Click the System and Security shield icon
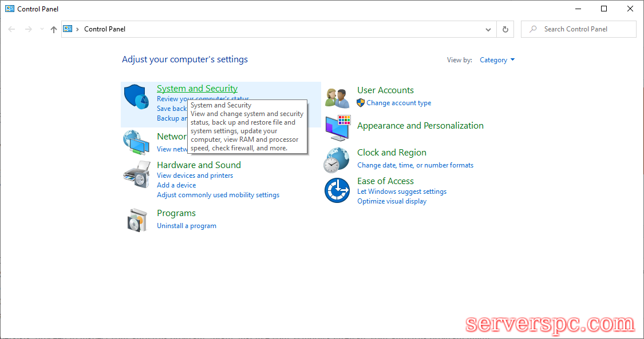 tap(136, 97)
